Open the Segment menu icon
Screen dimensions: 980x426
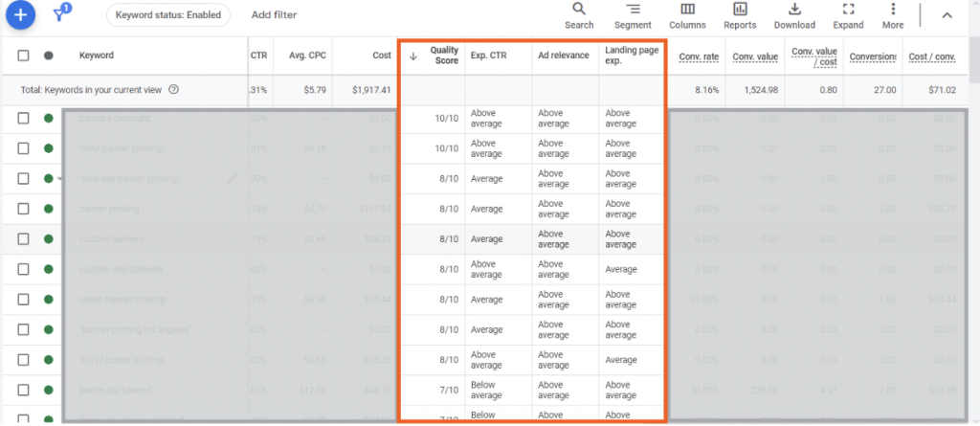pos(633,14)
